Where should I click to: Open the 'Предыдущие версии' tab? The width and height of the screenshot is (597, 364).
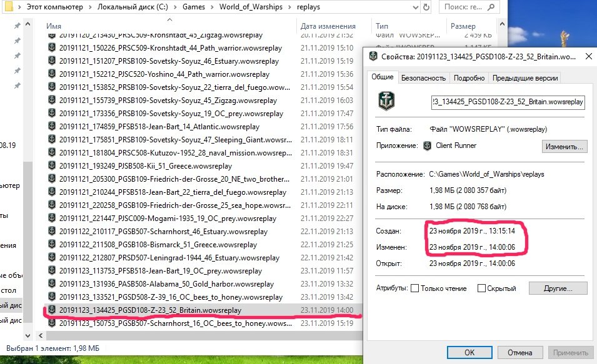click(x=525, y=78)
